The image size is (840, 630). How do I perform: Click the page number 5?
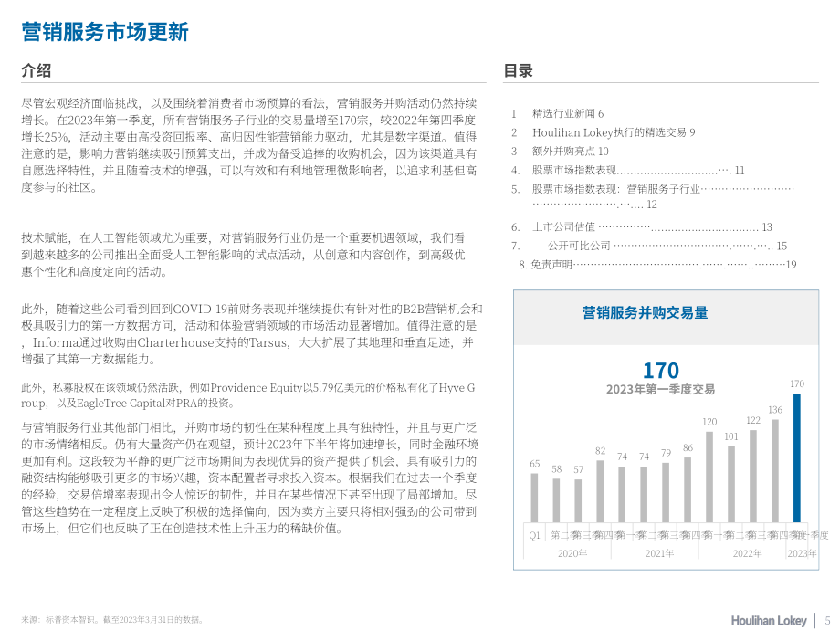(x=828, y=620)
